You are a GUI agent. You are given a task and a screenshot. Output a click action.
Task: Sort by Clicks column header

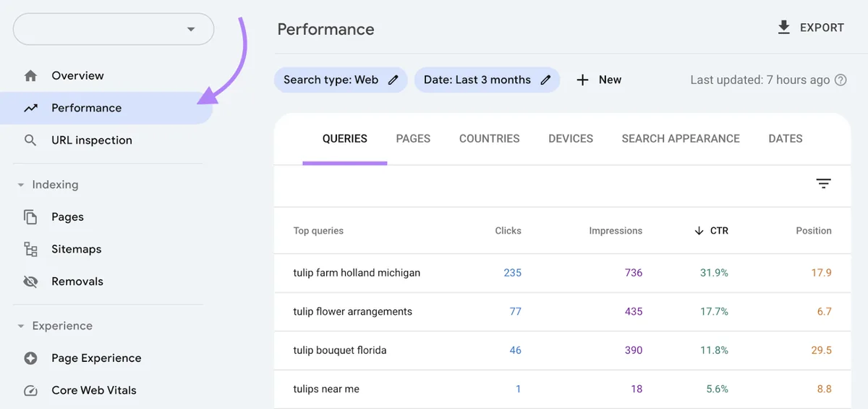508,231
